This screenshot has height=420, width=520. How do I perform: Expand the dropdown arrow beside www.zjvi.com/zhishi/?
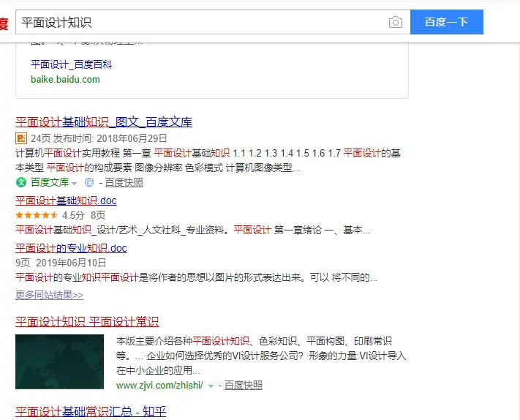[211, 386]
